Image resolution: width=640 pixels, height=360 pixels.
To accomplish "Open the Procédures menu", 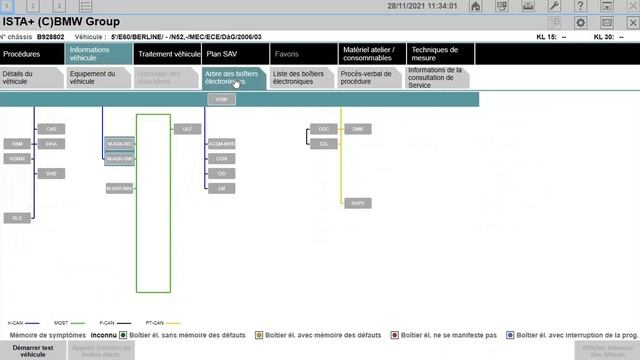I will [x=32, y=54].
